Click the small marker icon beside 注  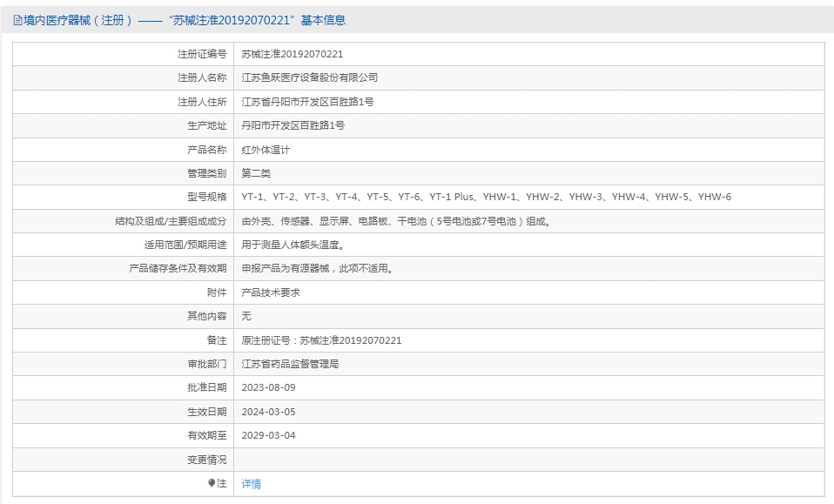coord(212,483)
